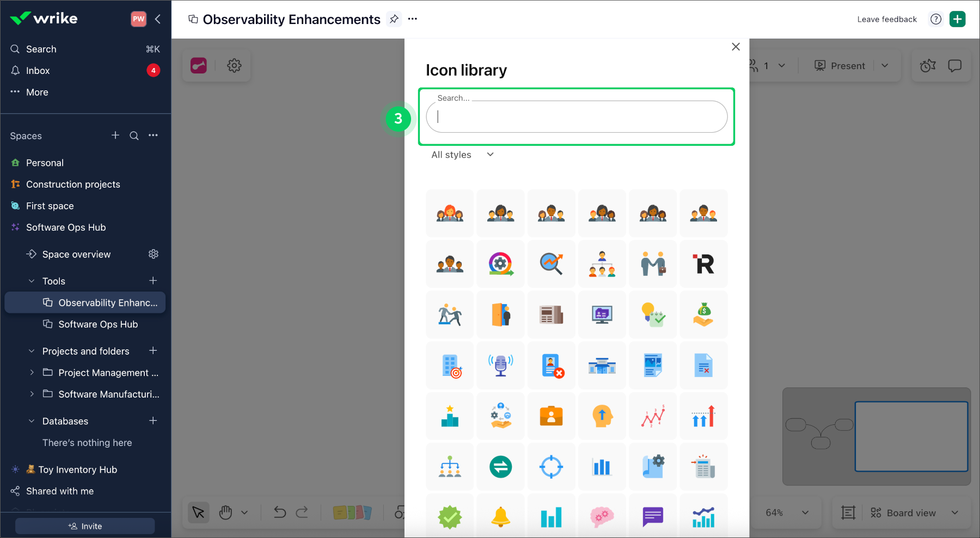Image resolution: width=980 pixels, height=538 pixels.
Task: Choose the yellow bell notification icon
Action: [x=500, y=516]
